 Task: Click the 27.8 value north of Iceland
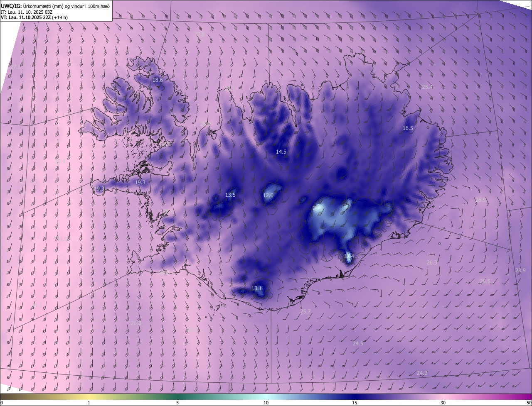200,34
